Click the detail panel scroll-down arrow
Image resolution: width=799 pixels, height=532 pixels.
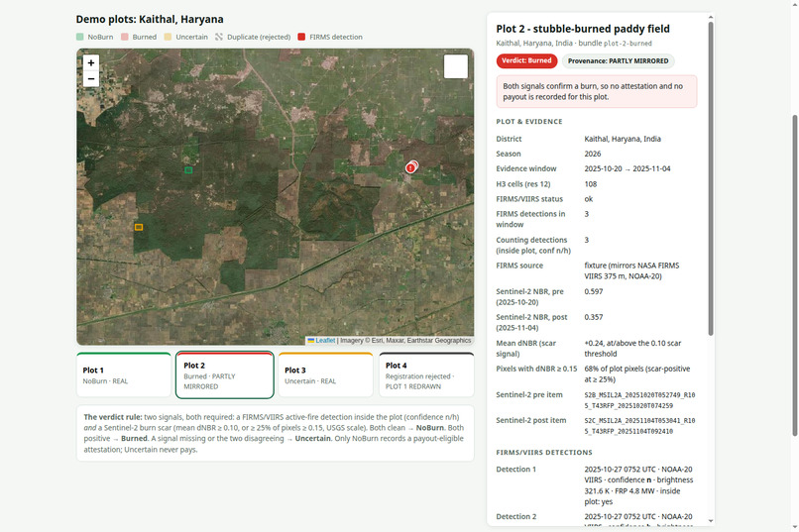[711, 521]
